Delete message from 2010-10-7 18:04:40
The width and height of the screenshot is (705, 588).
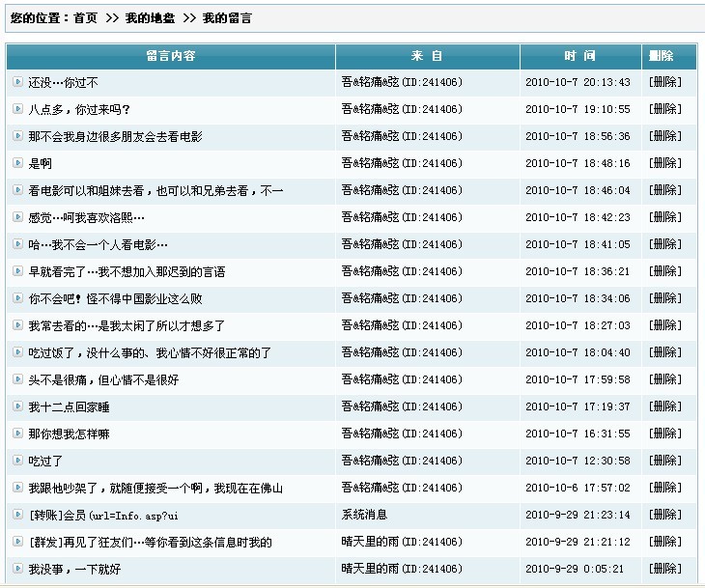[x=665, y=352]
